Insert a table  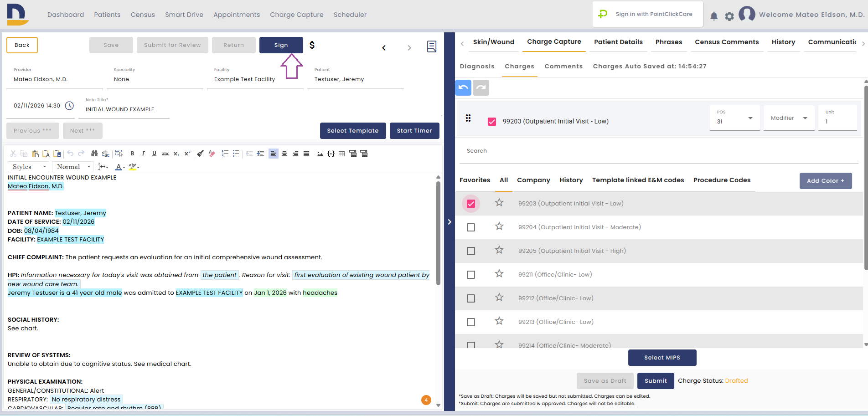[x=342, y=154]
